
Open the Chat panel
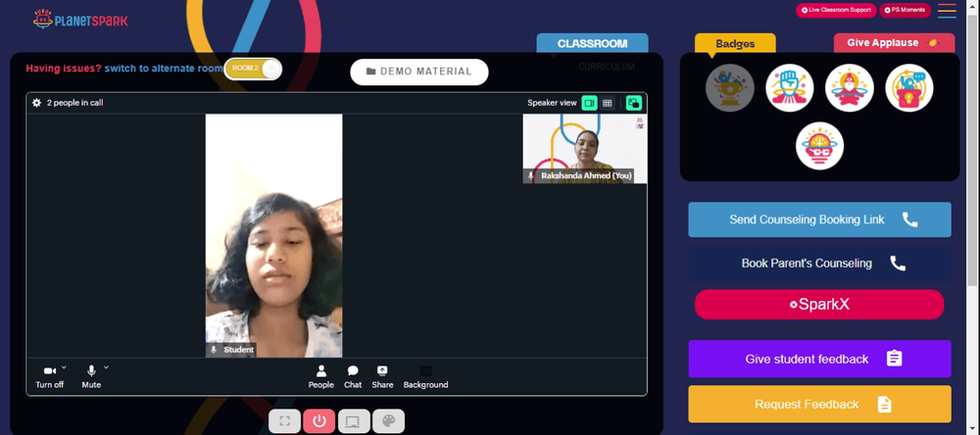tap(353, 377)
